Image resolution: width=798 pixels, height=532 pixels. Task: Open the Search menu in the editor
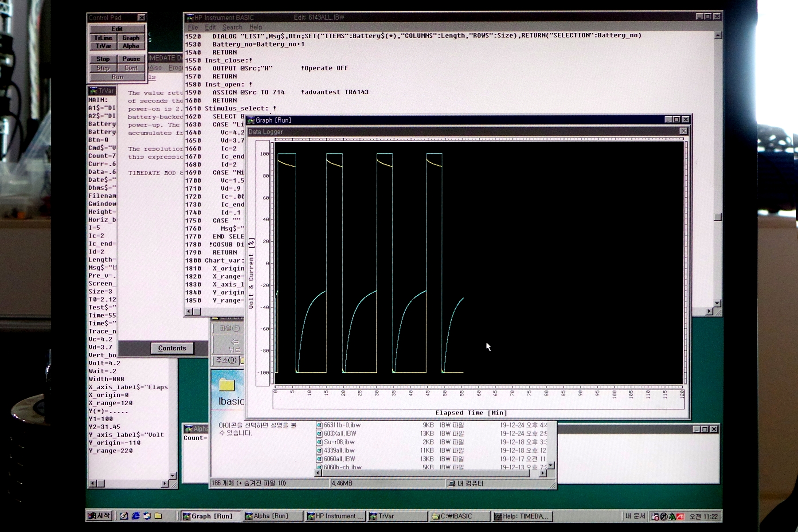tap(232, 27)
